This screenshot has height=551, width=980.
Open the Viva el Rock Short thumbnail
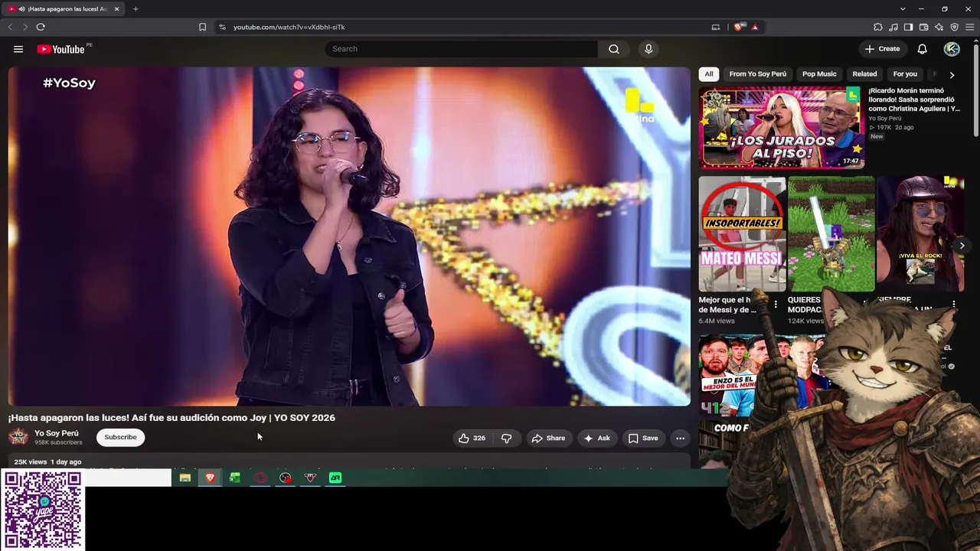pos(920,234)
